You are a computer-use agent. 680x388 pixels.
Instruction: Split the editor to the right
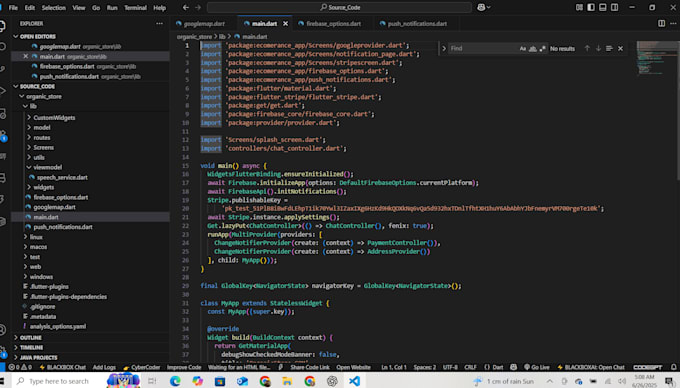pyautogui.click(x=661, y=23)
